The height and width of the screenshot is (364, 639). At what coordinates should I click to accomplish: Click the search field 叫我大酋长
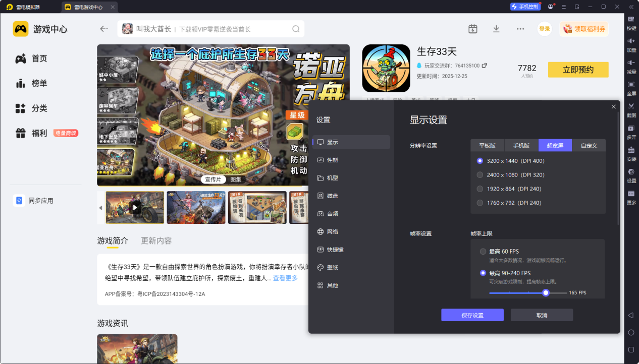tap(211, 29)
